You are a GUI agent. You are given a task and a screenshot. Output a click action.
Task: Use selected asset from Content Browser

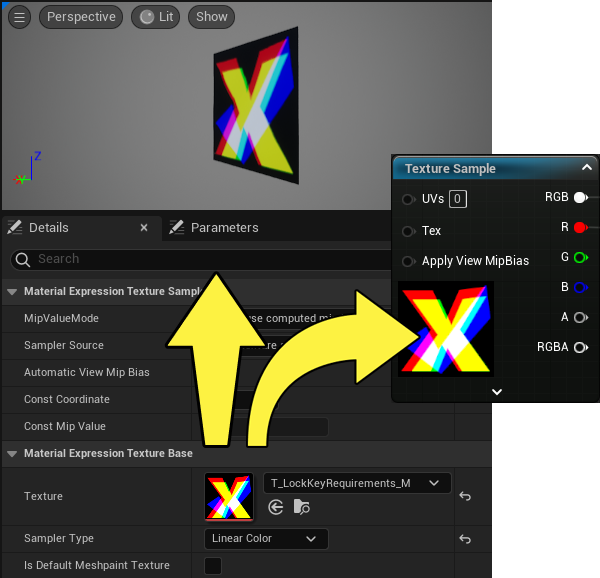point(276,508)
